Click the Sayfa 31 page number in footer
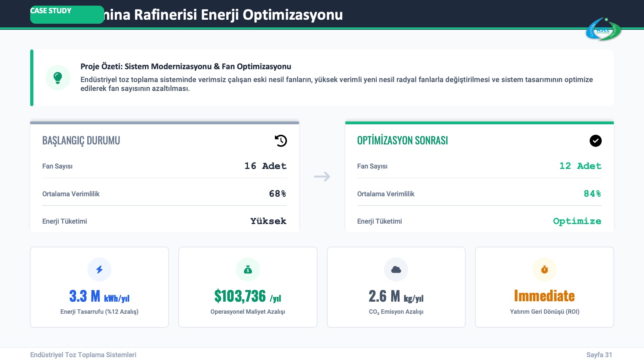The width and height of the screenshot is (644, 362). point(599,355)
